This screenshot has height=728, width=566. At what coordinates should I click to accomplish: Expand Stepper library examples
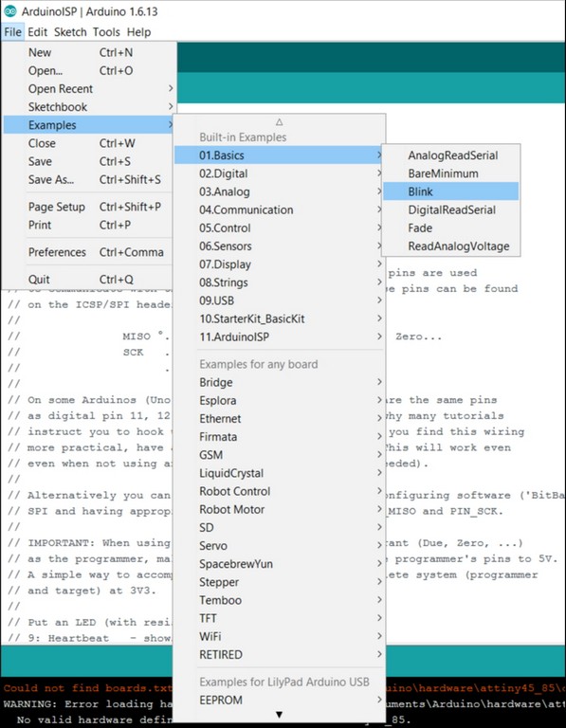tap(279, 582)
